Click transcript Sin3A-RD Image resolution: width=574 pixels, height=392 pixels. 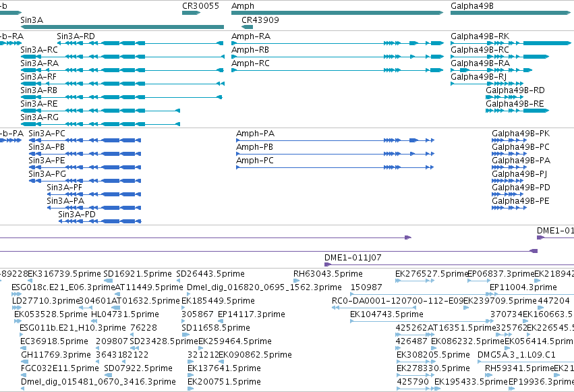tap(140, 43)
